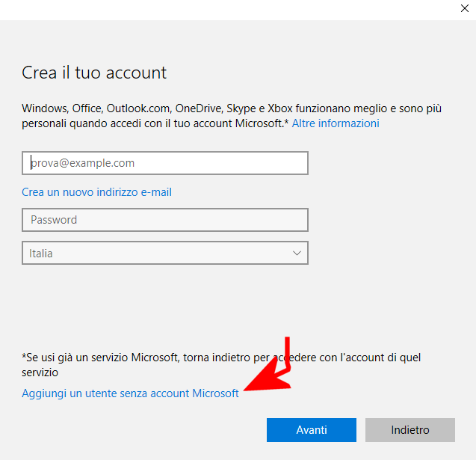Click Crea un nuovo indirizzo e-mail
The width and height of the screenshot is (476, 460).
(97, 192)
